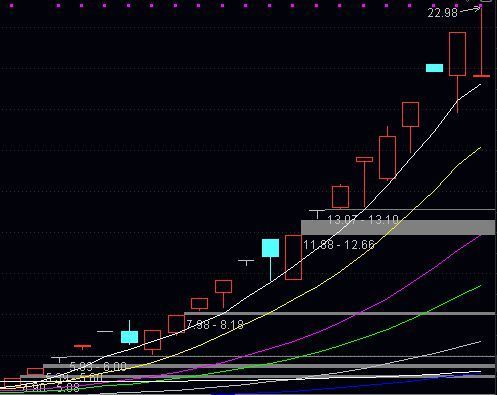This screenshot has height=395, width=497.
Task: Click the gap label 13.07 - 13.10
Action: tap(363, 220)
